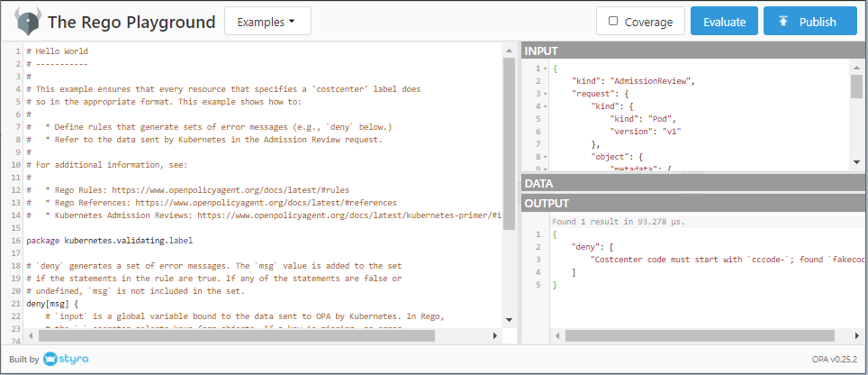
Task: Click the INPUT panel scrollbar up arrow
Action: point(856,67)
